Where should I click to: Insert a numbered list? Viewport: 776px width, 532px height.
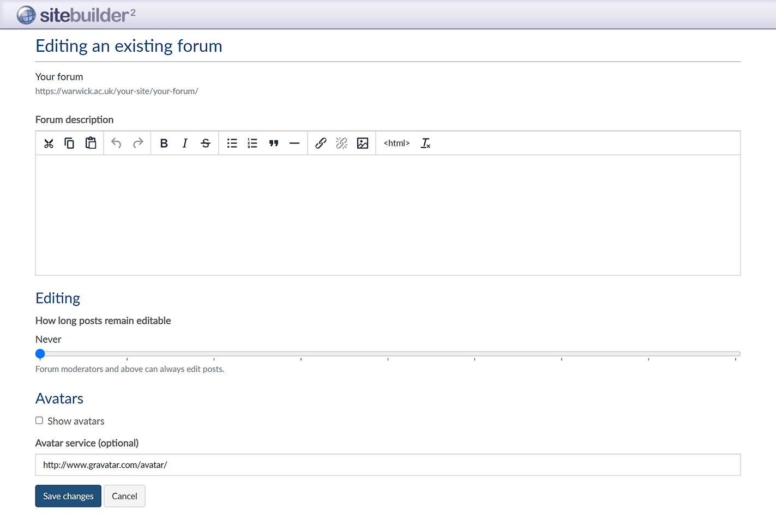pyautogui.click(x=252, y=143)
